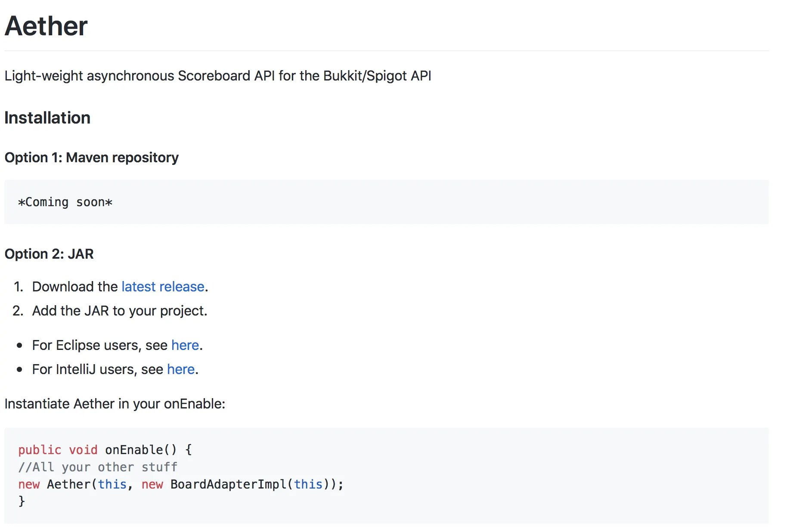The image size is (787, 532).
Task: Click 'Instantiate Aether in your onEnable:' text
Action: (x=115, y=404)
